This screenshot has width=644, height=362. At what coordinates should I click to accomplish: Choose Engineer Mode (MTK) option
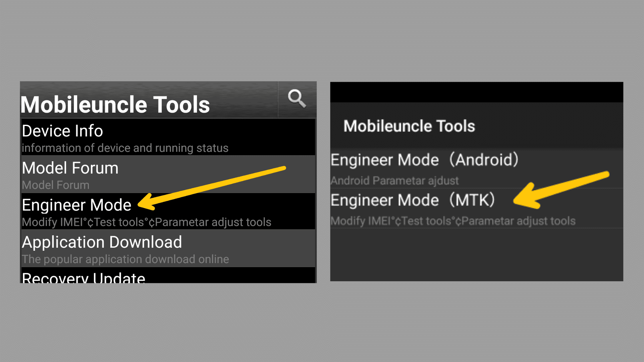click(x=413, y=200)
